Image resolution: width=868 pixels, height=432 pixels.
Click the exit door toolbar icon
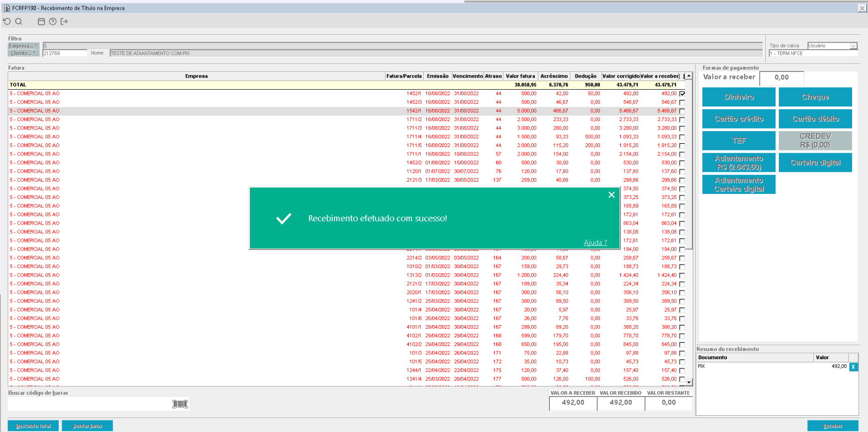64,21
